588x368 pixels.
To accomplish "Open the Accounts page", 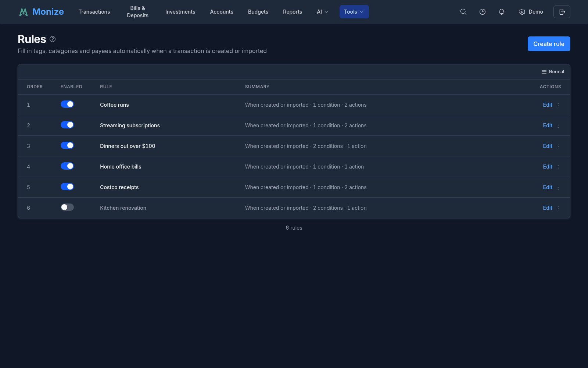I will pos(222,12).
